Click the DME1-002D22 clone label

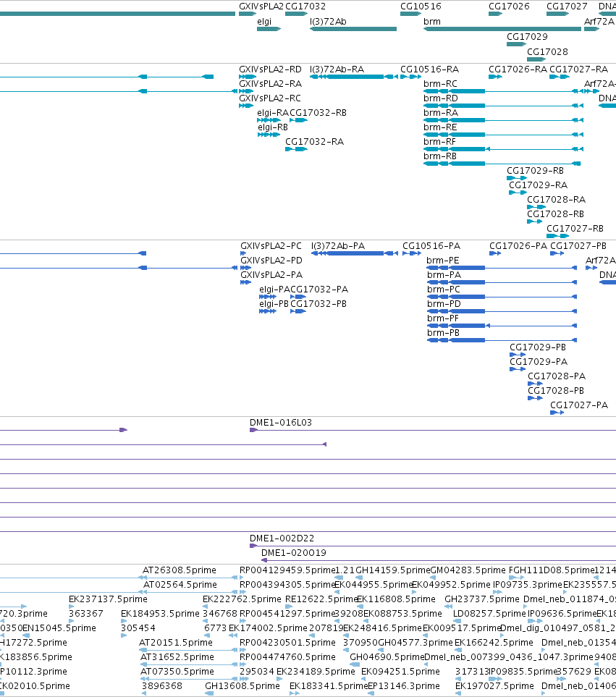tap(282, 538)
